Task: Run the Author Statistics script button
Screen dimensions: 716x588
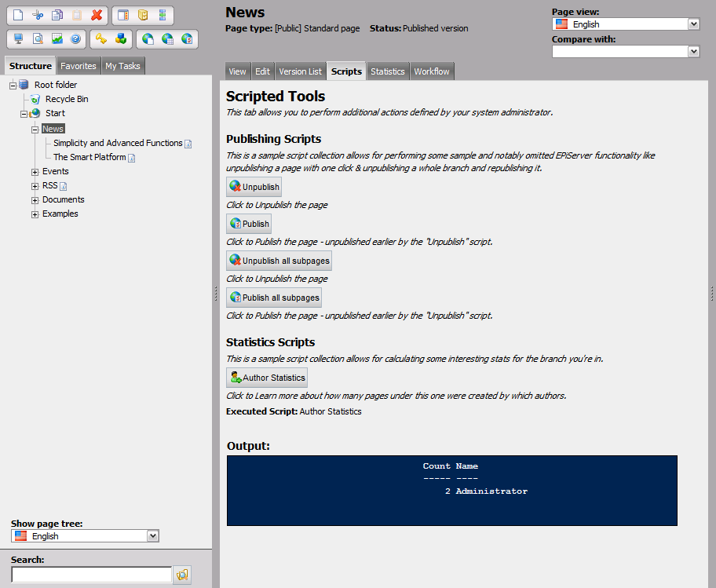Action: pyautogui.click(x=267, y=378)
